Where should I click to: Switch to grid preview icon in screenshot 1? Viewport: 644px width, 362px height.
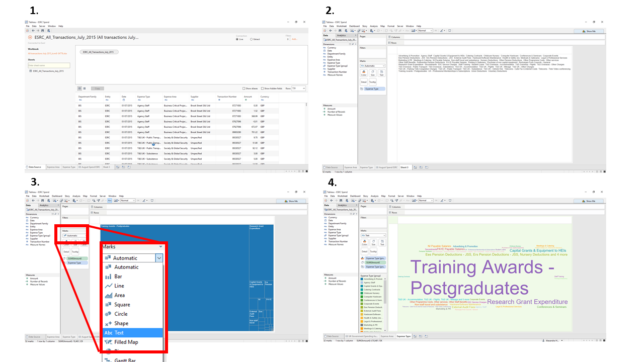click(79, 88)
